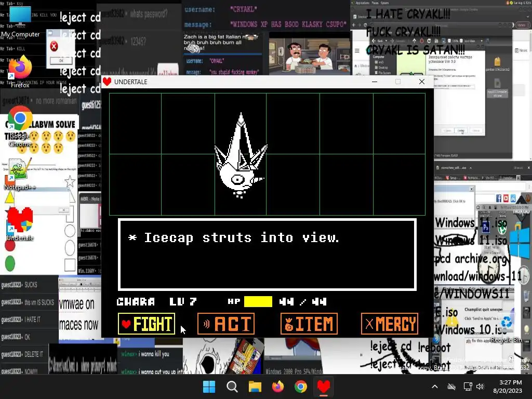Open the network status tray icon
Viewport: 532px width, 399px height.
coord(468,387)
